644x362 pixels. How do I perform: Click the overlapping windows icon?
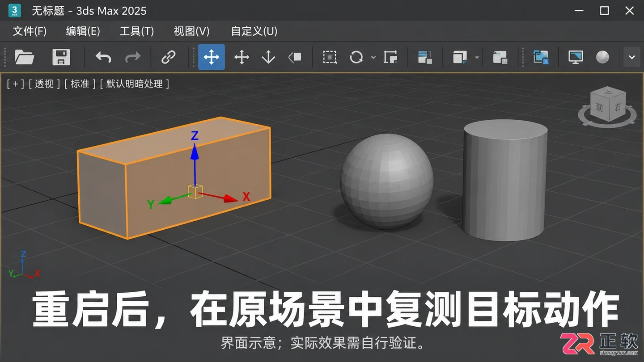coord(500,57)
